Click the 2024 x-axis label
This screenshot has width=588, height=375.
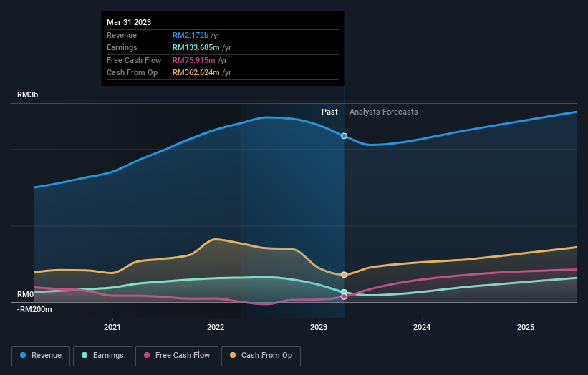tap(422, 328)
